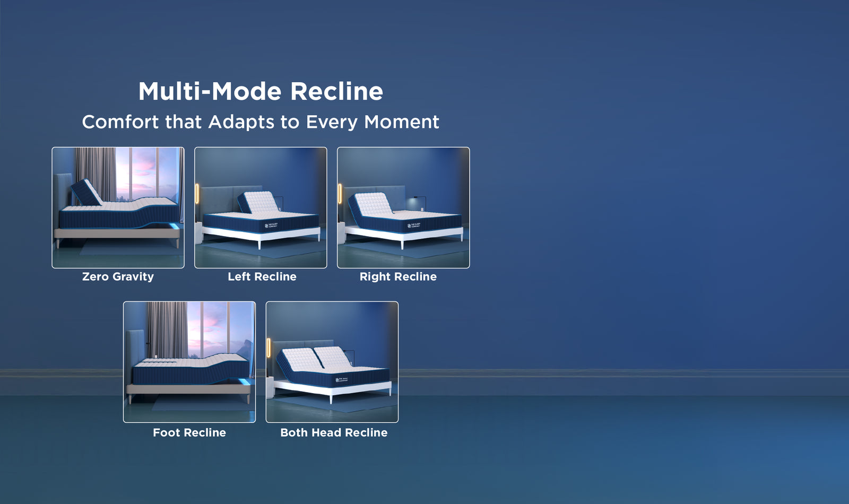Click wall lamp in Left Recline image
The image size is (849, 504).
(x=197, y=194)
